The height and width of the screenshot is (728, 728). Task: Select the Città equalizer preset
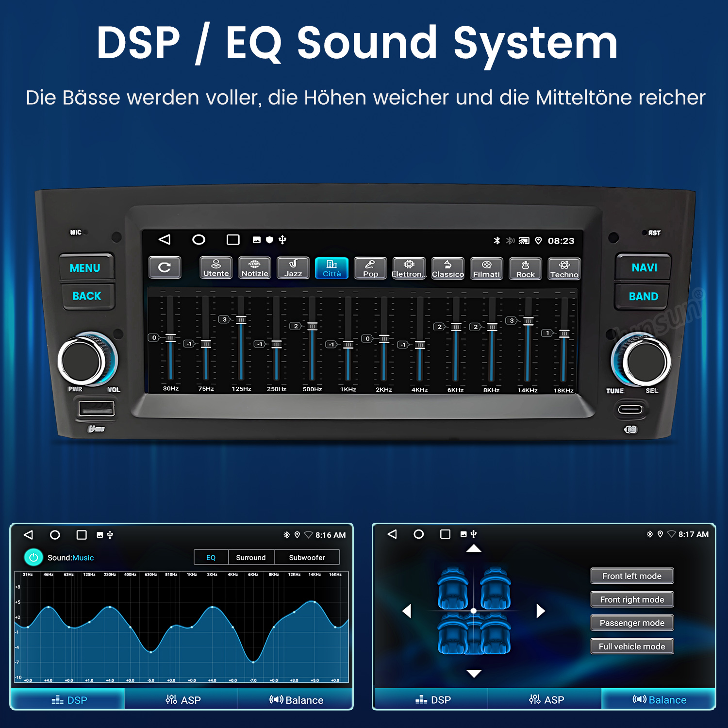click(332, 268)
